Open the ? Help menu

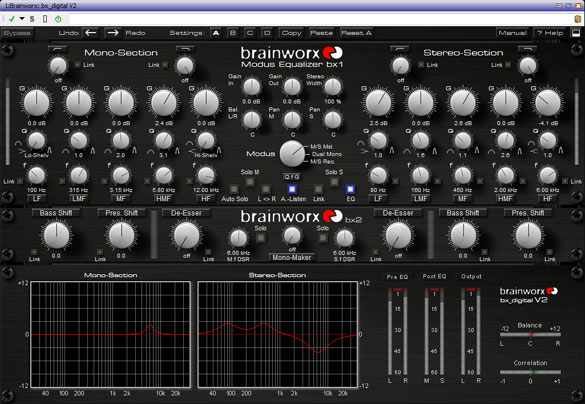550,33
